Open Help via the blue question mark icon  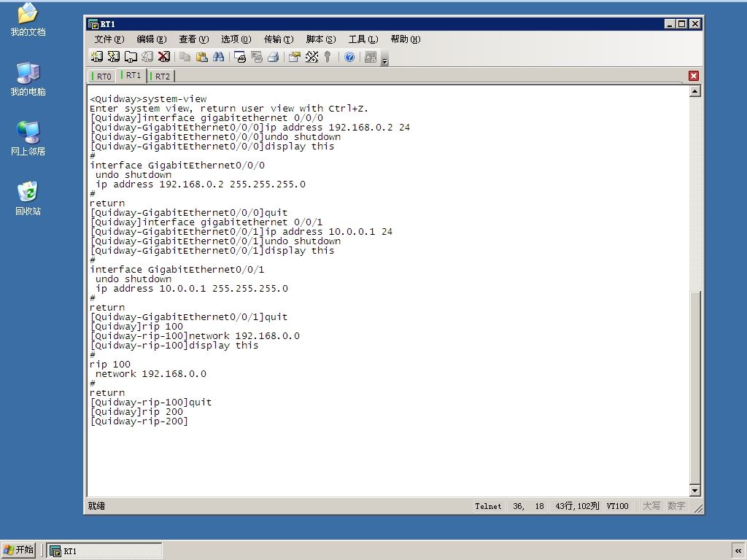tap(349, 57)
